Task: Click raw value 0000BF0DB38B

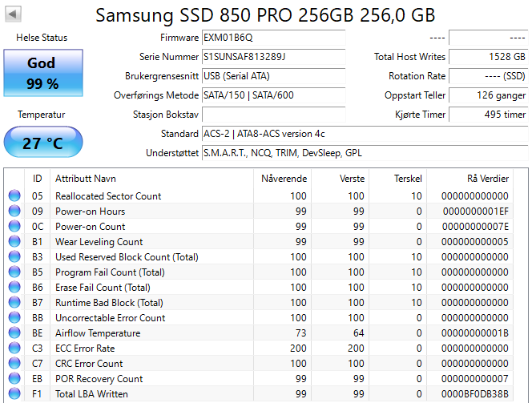Action: pyautogui.click(x=475, y=394)
